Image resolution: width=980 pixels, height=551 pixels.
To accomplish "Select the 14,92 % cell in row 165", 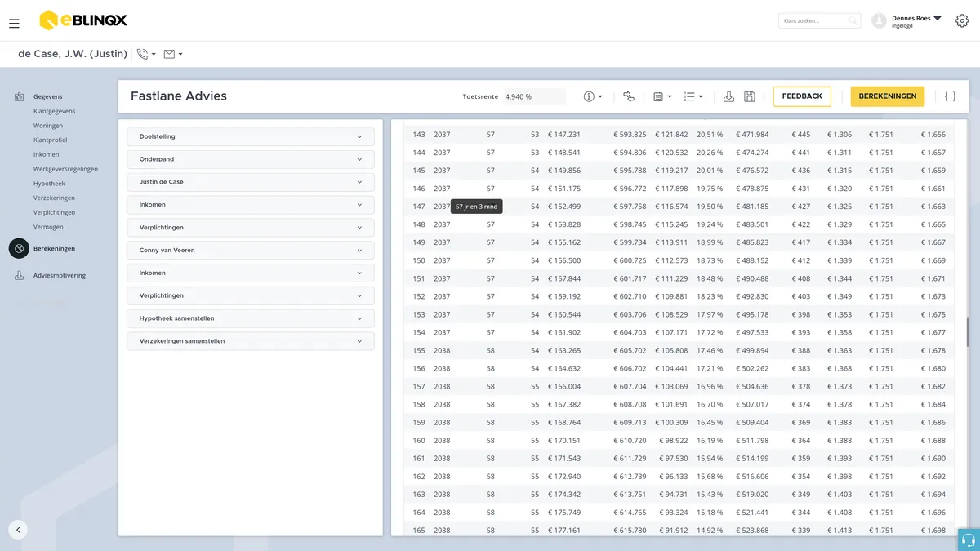I will 710,530.
